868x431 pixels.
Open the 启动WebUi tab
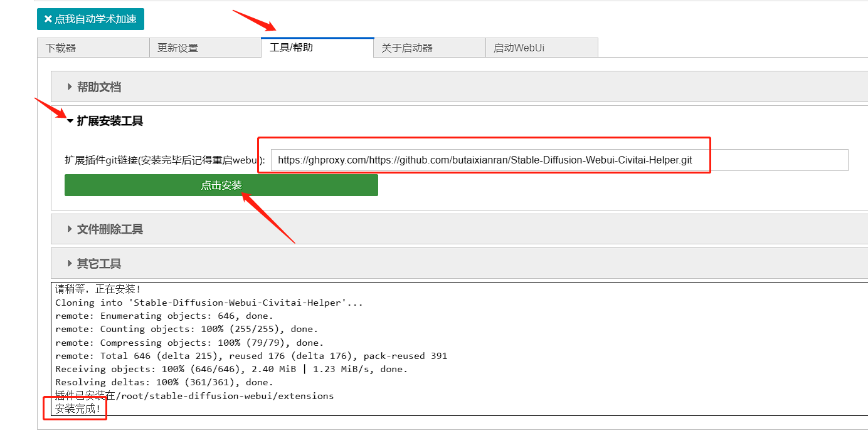point(541,48)
